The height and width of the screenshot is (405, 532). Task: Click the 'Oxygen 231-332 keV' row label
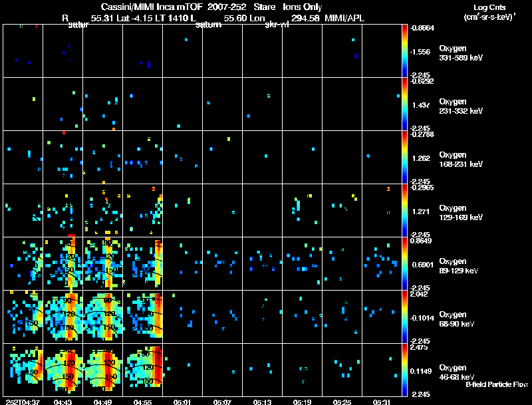(461, 106)
